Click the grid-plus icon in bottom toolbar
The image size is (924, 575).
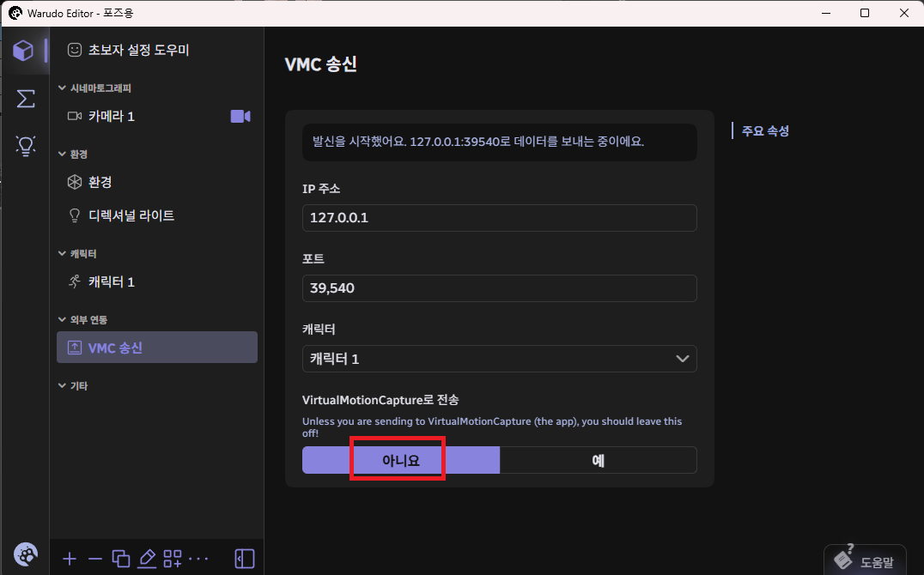pos(173,559)
